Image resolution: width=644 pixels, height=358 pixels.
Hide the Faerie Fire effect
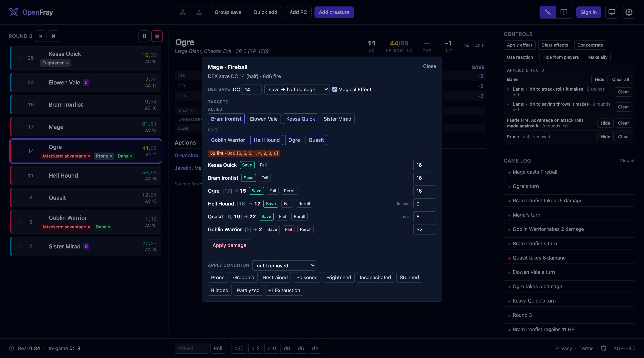[605, 123]
